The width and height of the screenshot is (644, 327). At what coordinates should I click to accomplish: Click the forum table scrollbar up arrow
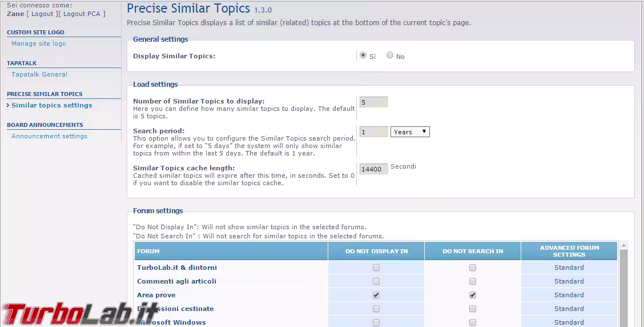pos(623,245)
